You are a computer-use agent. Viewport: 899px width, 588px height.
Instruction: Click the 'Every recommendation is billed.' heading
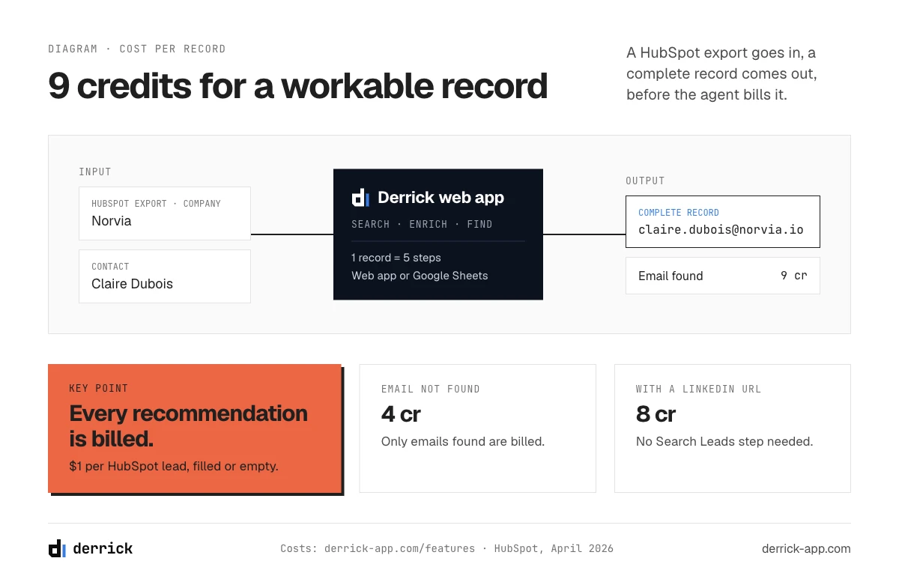click(x=188, y=425)
